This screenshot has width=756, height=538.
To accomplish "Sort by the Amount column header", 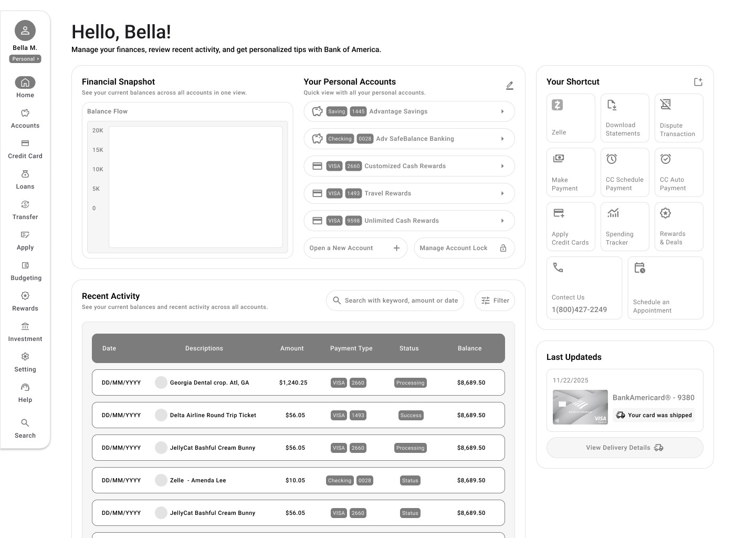I will [292, 348].
